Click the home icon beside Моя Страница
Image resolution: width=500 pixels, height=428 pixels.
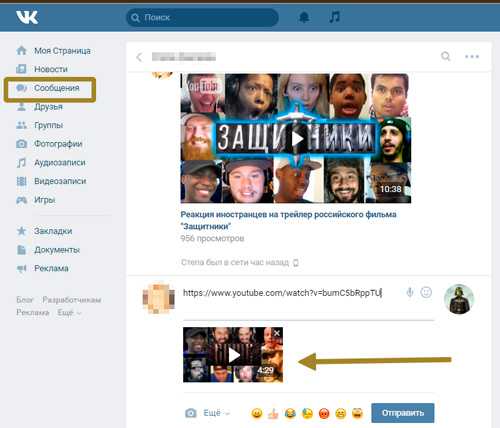tap(22, 50)
